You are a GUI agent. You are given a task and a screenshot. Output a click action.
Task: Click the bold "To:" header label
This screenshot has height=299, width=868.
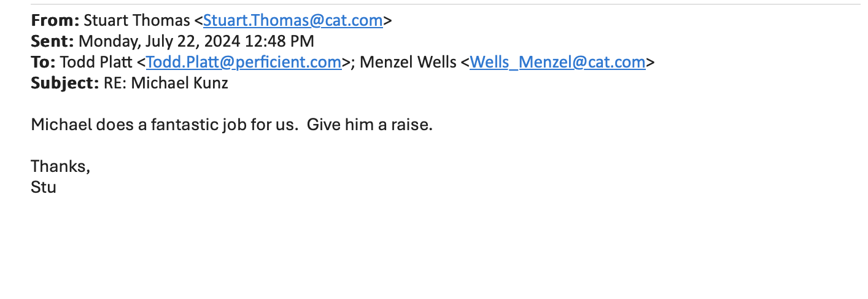43,62
